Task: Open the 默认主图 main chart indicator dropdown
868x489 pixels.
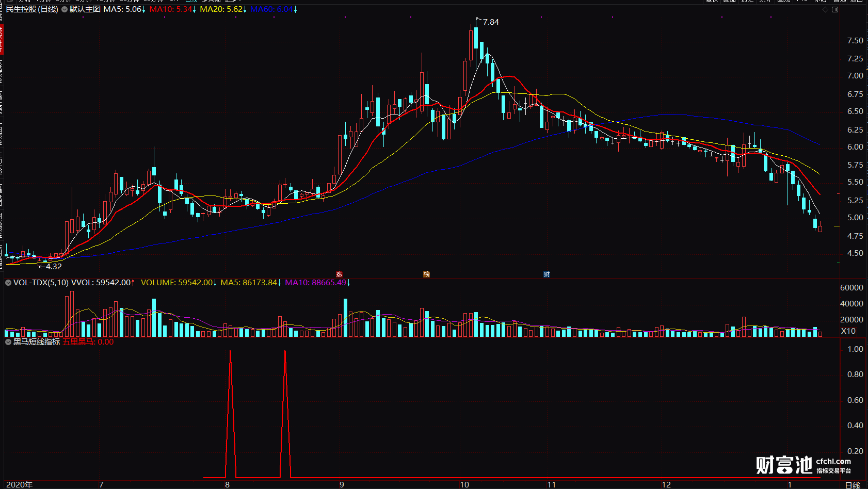Action: 65,9
